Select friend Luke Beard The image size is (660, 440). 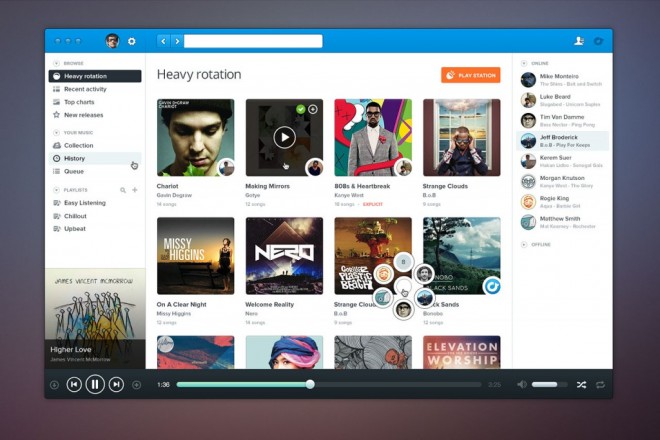pyautogui.click(x=562, y=100)
